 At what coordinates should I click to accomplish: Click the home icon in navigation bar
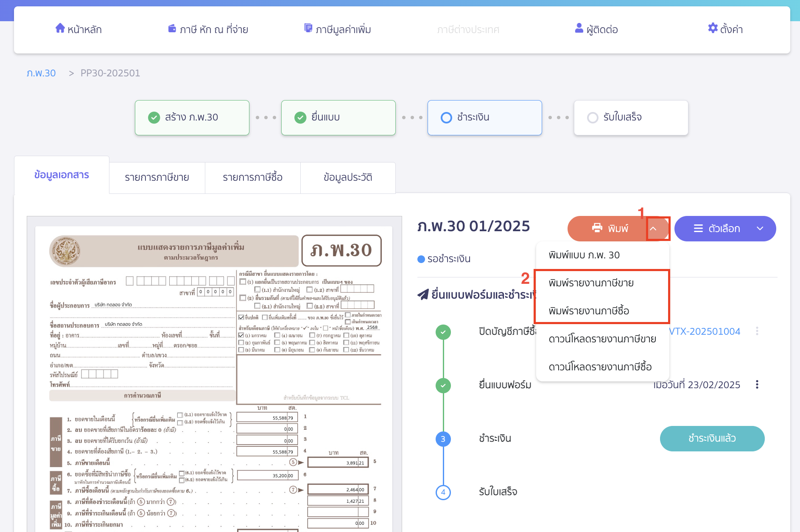[x=60, y=28]
